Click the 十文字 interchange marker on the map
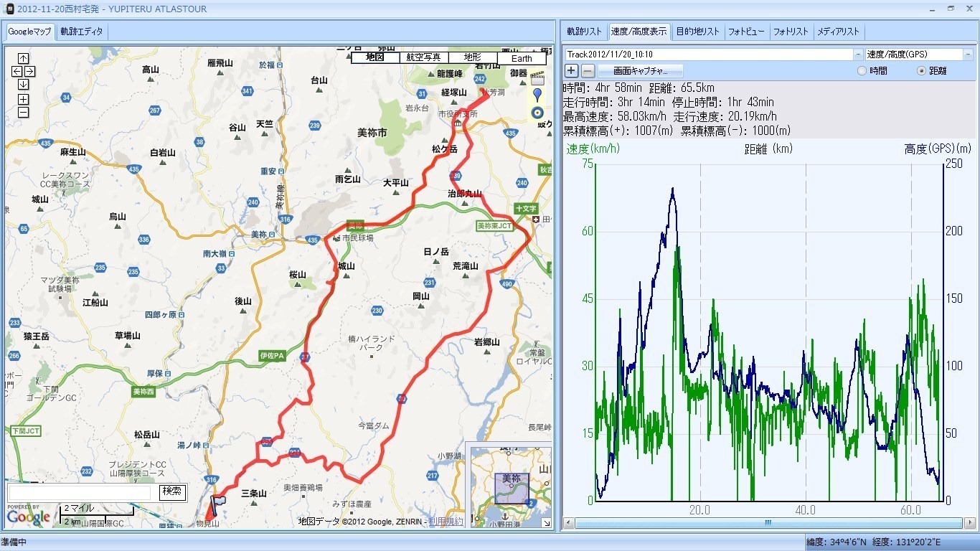 tap(525, 208)
